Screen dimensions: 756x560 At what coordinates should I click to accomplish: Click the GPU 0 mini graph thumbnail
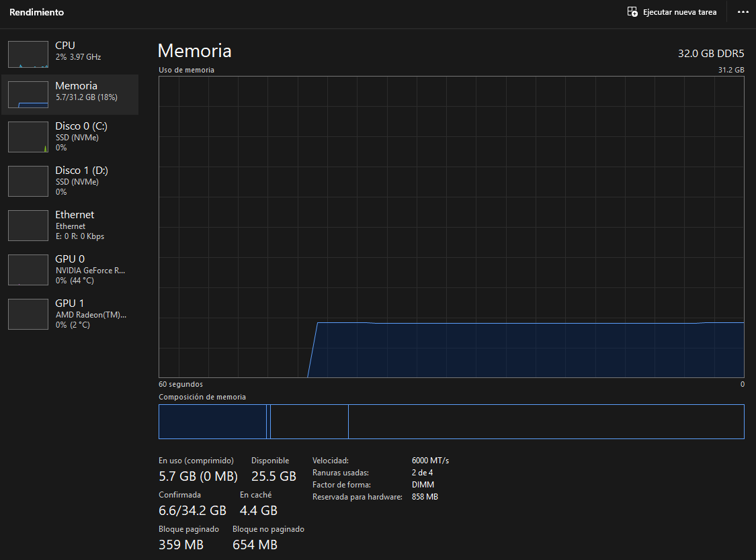(28, 270)
